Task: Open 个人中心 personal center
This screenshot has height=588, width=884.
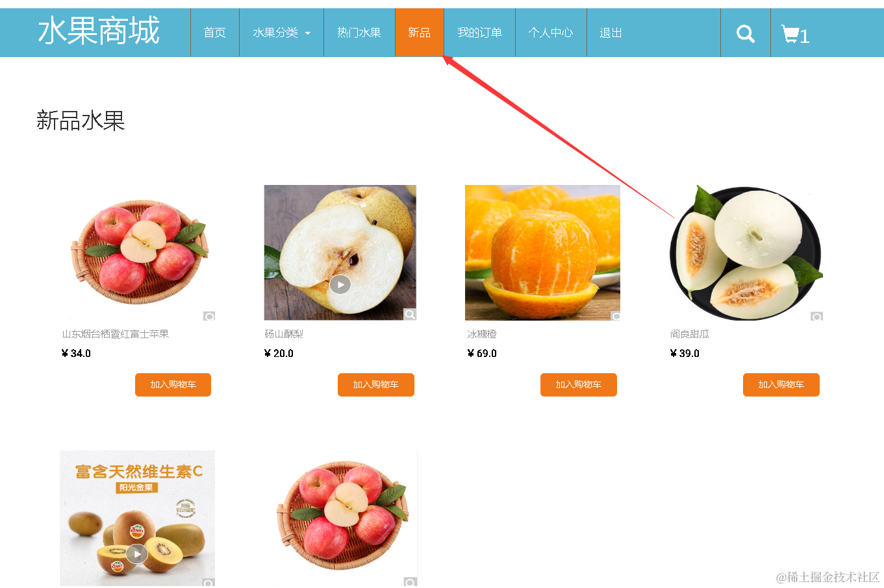Action: point(551,32)
